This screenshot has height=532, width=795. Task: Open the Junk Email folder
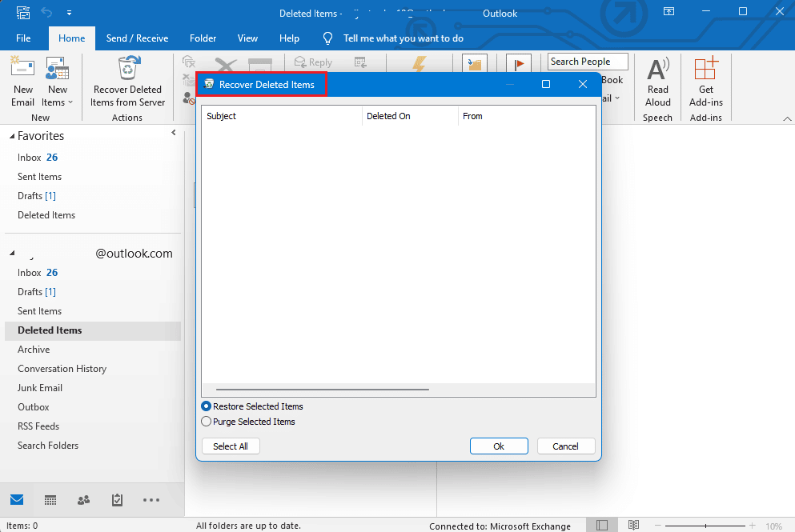coord(93,388)
